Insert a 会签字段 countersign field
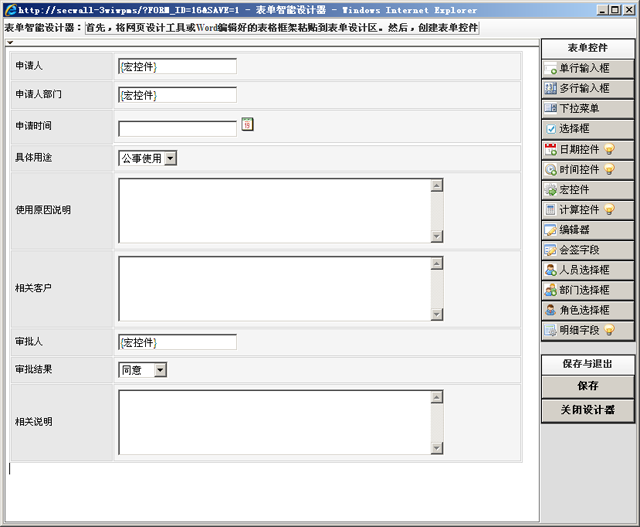640x527 pixels. point(587,250)
